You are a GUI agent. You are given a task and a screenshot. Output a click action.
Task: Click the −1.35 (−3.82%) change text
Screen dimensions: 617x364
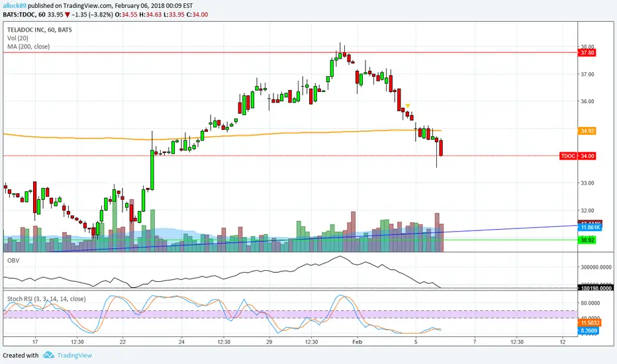tap(93, 15)
